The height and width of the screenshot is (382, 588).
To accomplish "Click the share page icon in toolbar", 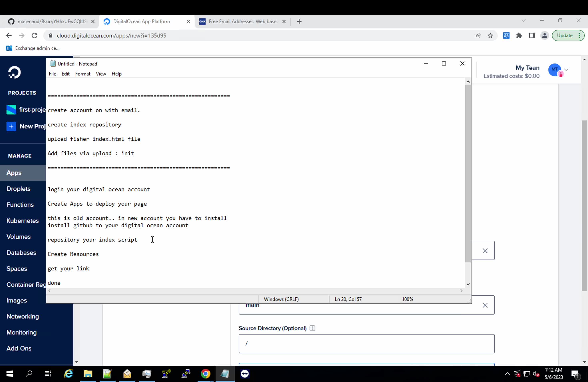I will pyautogui.click(x=477, y=35).
